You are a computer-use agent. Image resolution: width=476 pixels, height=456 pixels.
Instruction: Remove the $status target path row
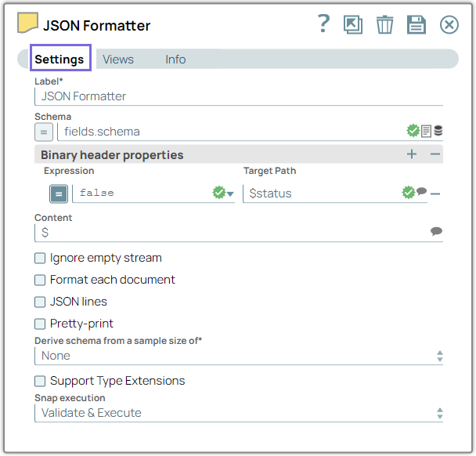(435, 194)
